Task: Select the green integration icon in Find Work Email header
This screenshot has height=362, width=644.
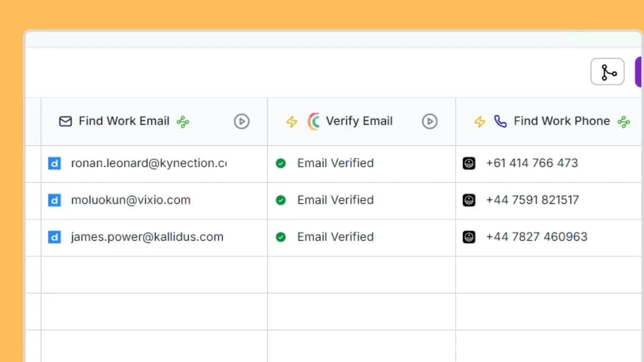Action: [x=182, y=121]
